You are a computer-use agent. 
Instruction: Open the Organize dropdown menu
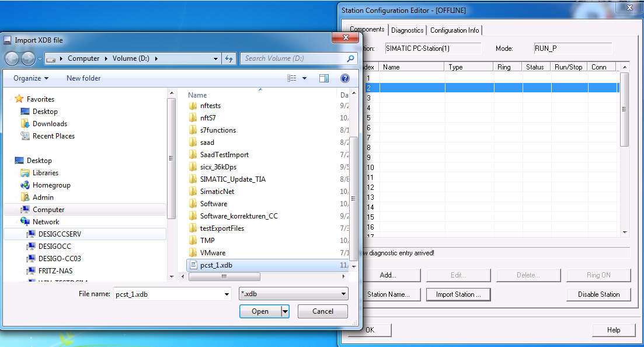[32, 78]
